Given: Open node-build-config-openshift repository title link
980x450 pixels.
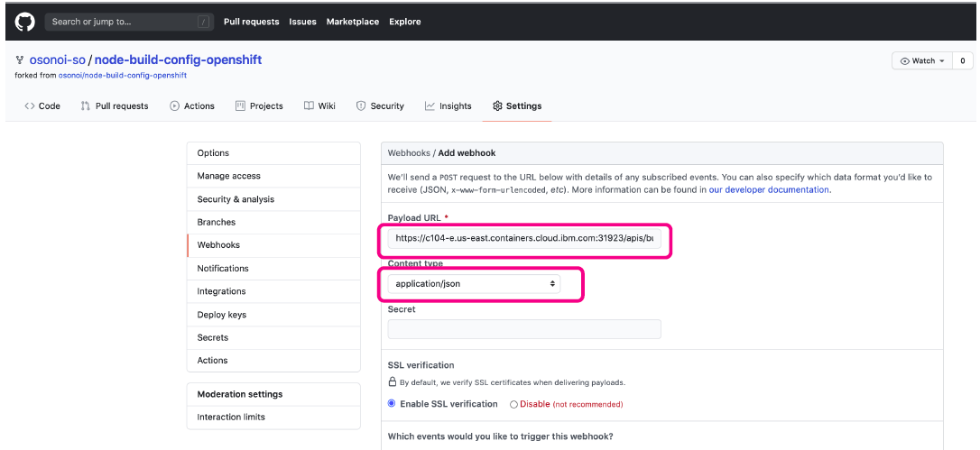Looking at the screenshot, I should tap(178, 60).
